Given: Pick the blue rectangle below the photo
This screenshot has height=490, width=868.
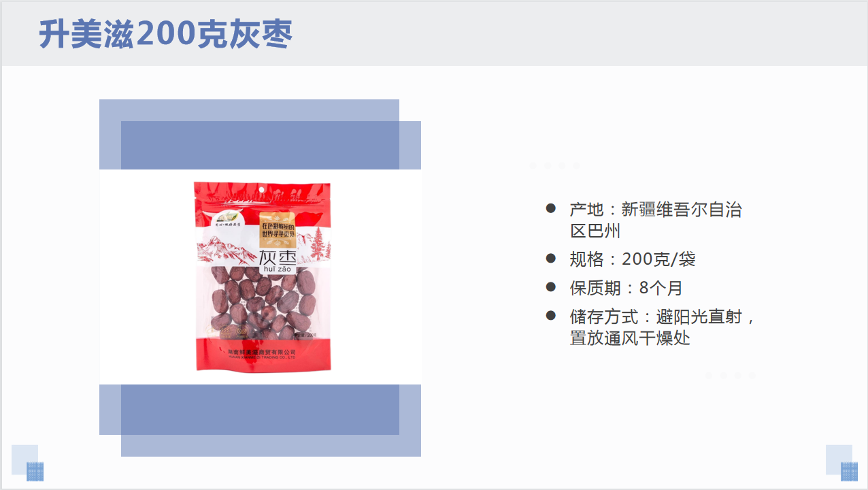Looking at the screenshot, I should pos(260,420).
